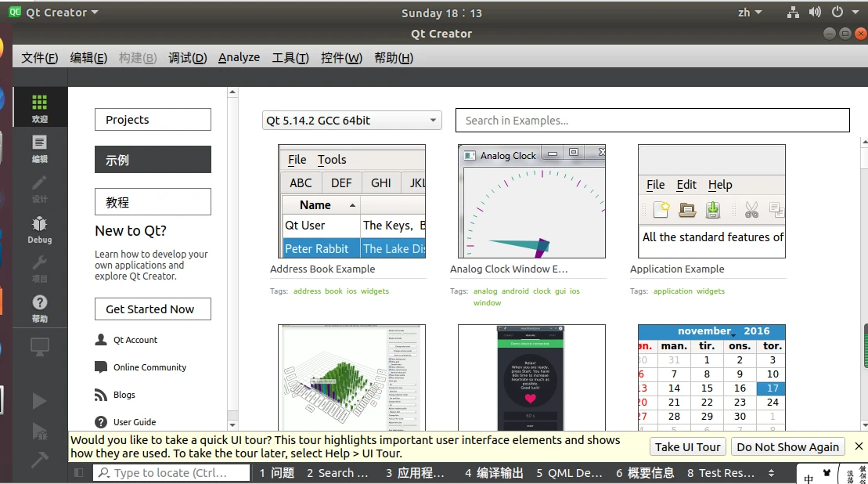Screen dimensions: 868x484
Task: Open 2 Search Results output pane
Action: click(x=337, y=473)
